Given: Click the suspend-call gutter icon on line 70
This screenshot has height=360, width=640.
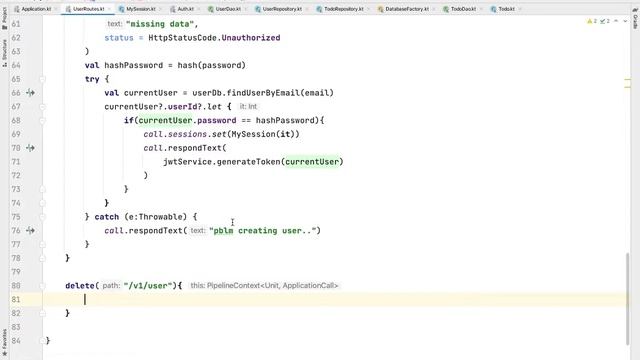Looking at the screenshot, I should (30, 148).
